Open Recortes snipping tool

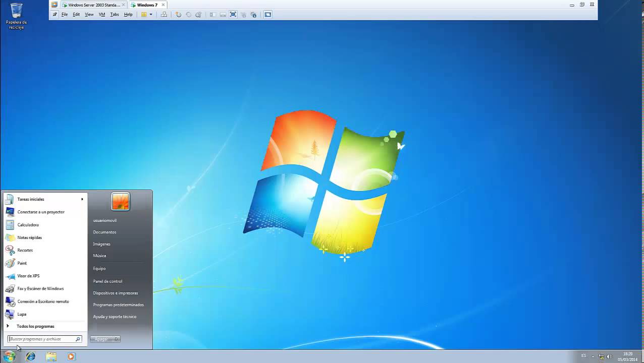pos(45,250)
